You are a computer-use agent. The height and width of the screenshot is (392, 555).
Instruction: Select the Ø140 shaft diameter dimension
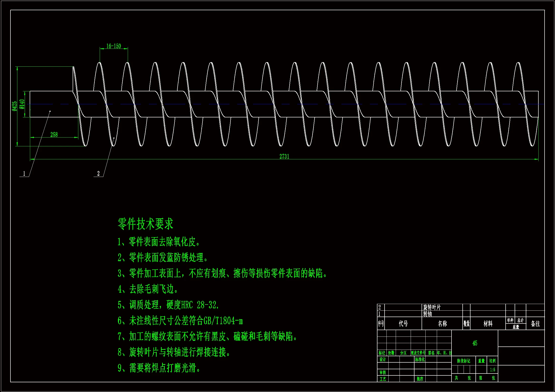(22, 104)
